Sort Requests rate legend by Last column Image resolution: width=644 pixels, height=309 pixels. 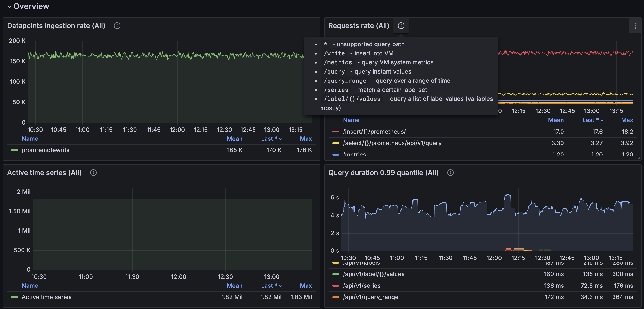[590, 120]
